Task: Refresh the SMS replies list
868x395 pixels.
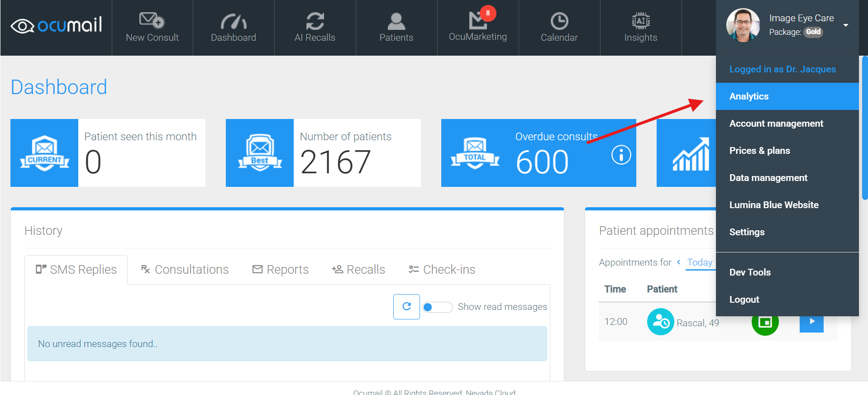Action: click(406, 307)
